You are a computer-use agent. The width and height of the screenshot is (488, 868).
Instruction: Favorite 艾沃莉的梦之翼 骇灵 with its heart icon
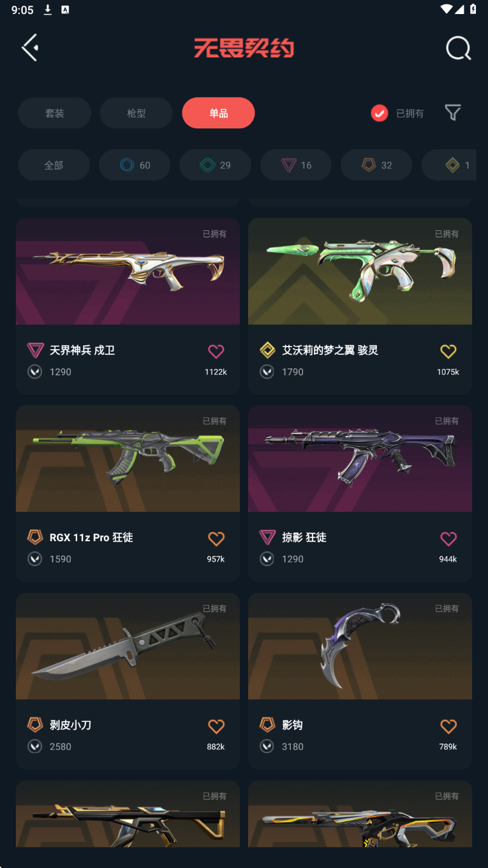(x=448, y=351)
